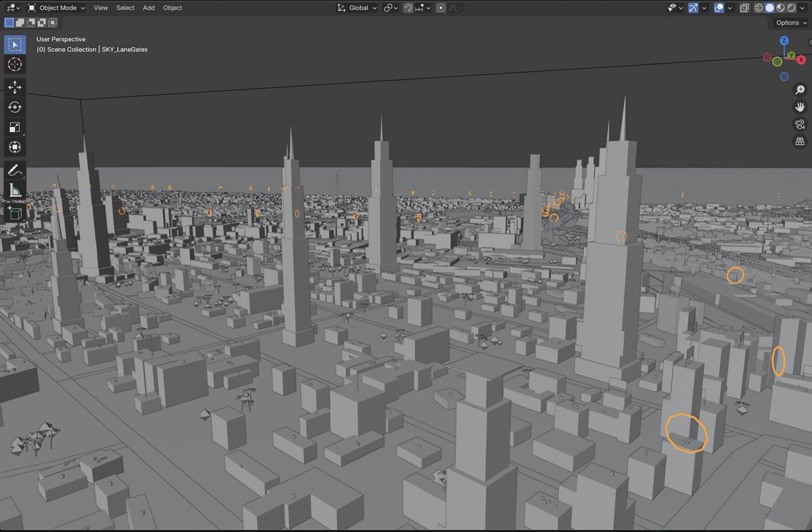Activate the Annotate tool
Screen dimensions: 812x532
[x=15, y=170]
